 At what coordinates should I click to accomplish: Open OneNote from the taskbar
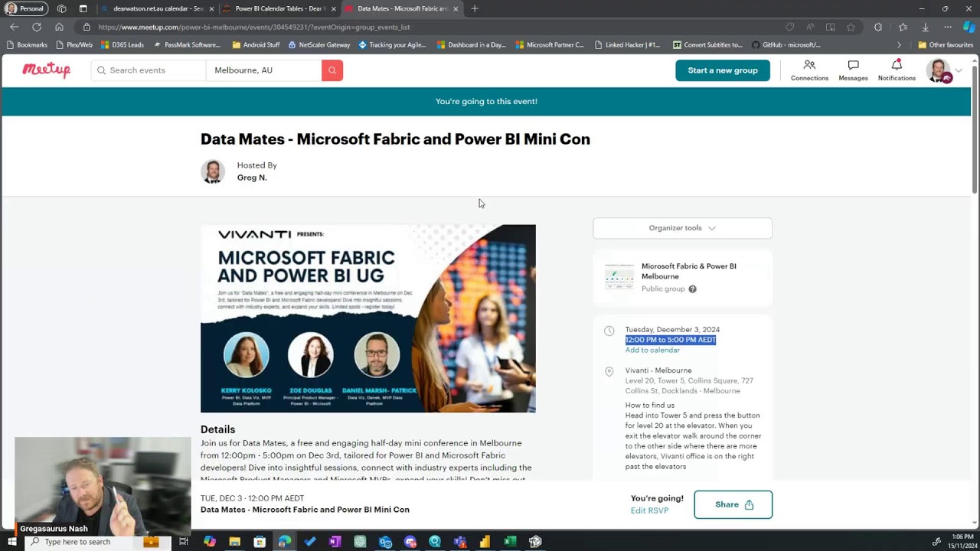(x=335, y=542)
